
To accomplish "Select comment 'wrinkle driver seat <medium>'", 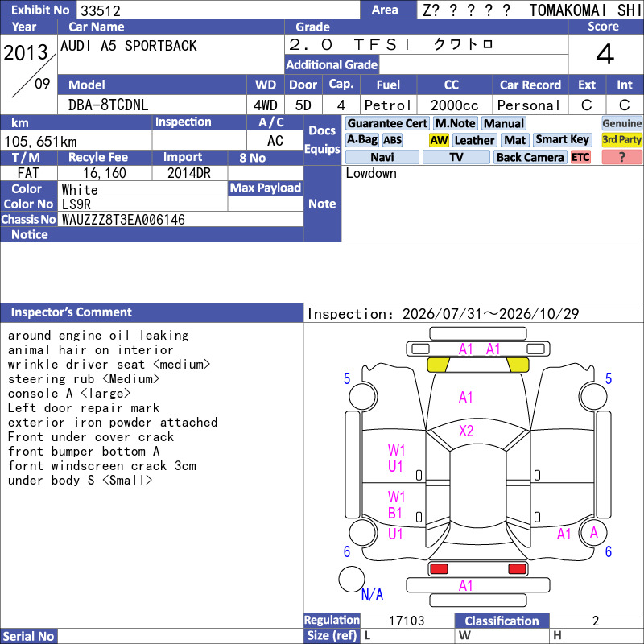I will pos(109,365).
